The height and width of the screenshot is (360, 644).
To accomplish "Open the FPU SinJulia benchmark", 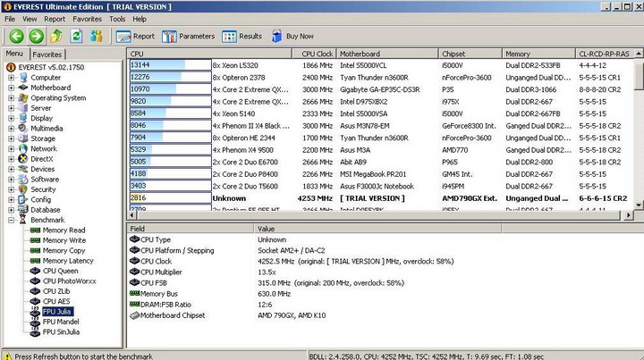I will point(61,332).
